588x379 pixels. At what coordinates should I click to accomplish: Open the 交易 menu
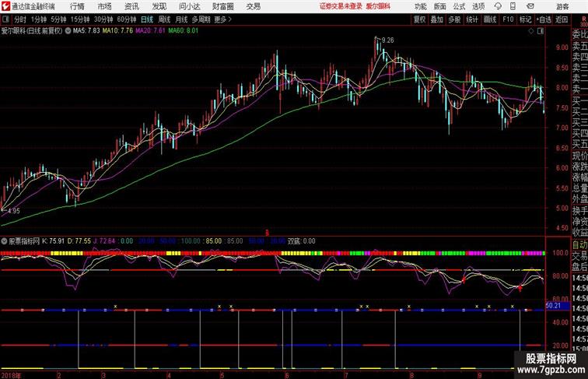click(253, 6)
